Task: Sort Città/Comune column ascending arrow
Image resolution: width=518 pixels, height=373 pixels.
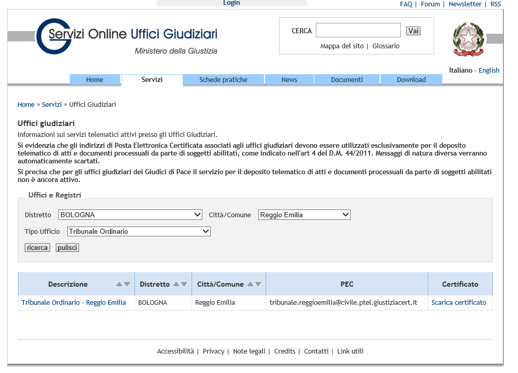Action: click(x=250, y=284)
